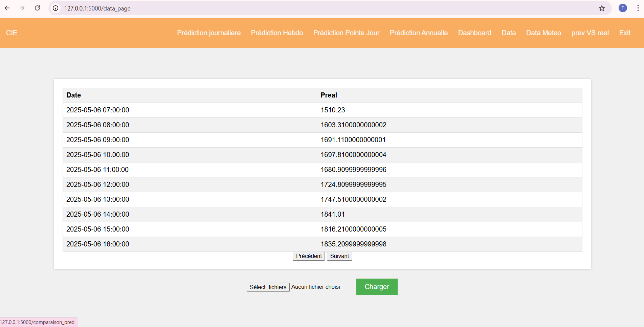The image size is (644, 327).
Task: Open the browser three-dot menu
Action: [638, 8]
